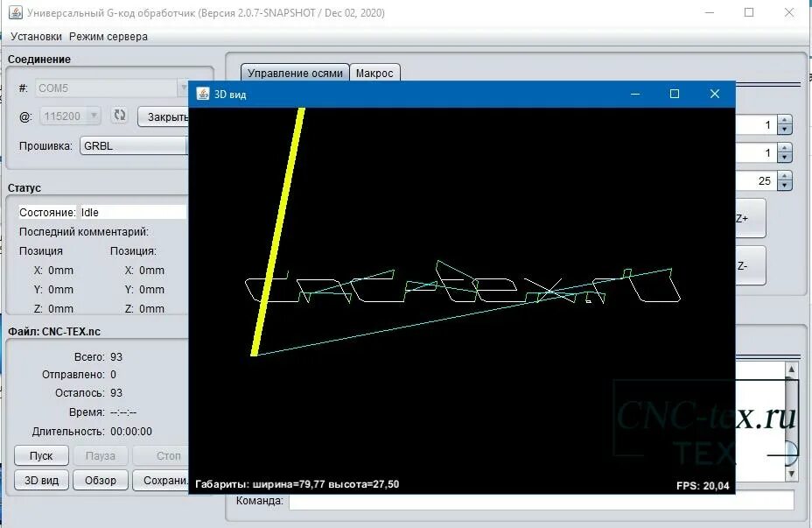The height and width of the screenshot is (528, 812).
Task: Switch to the Управление осями tab
Action: pos(295,73)
